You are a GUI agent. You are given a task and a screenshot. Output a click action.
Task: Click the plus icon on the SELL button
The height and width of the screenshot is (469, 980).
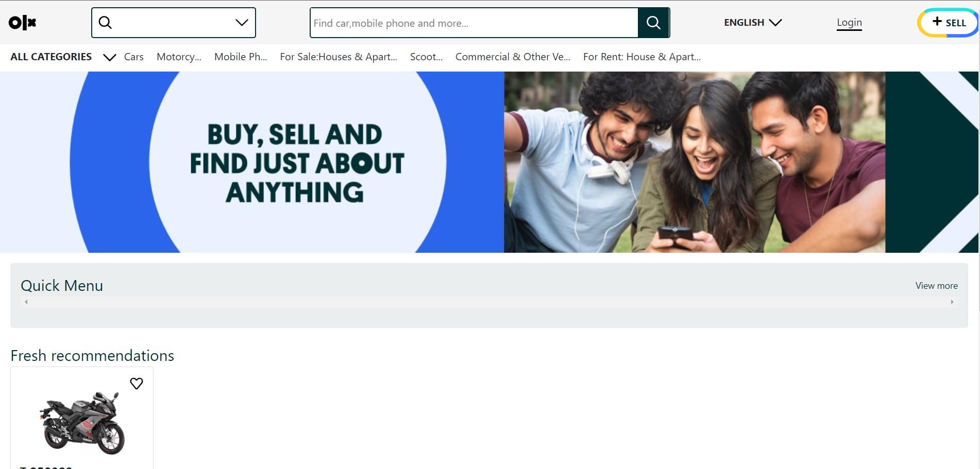tap(937, 22)
